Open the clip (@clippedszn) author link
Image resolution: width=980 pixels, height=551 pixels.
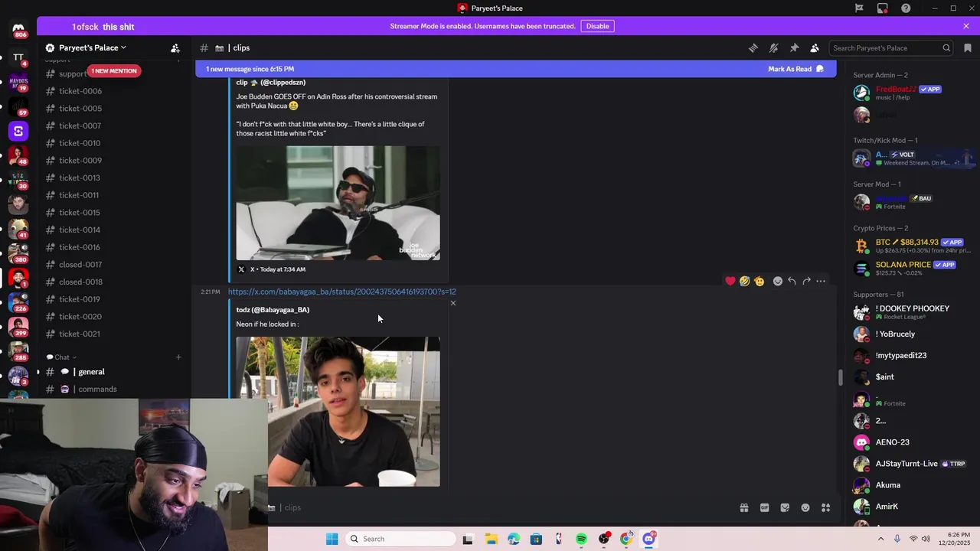(x=270, y=82)
